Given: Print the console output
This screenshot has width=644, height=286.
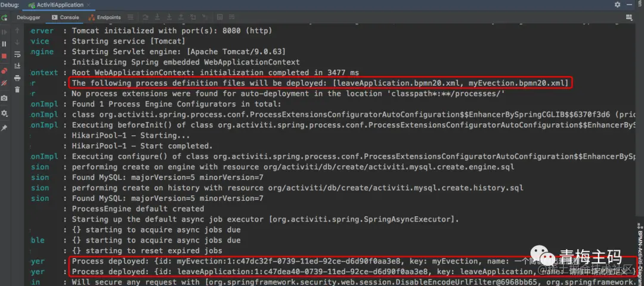Looking at the screenshot, I should pyautogui.click(x=17, y=77).
